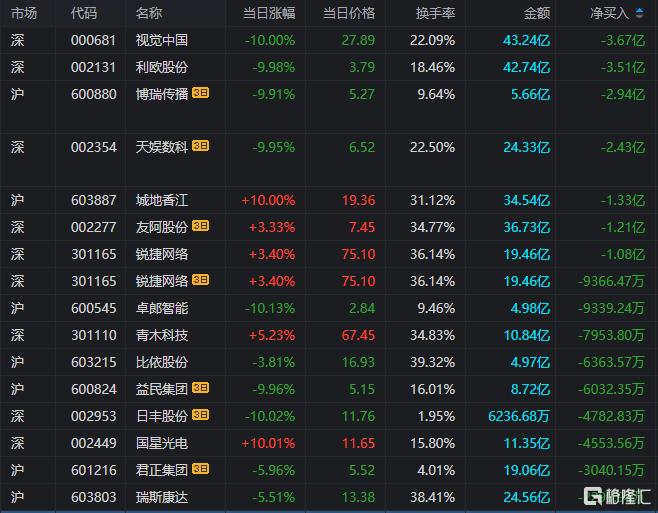The image size is (658, 513).
Task: Click the 38.41% turnover rate
Action: pos(432,497)
